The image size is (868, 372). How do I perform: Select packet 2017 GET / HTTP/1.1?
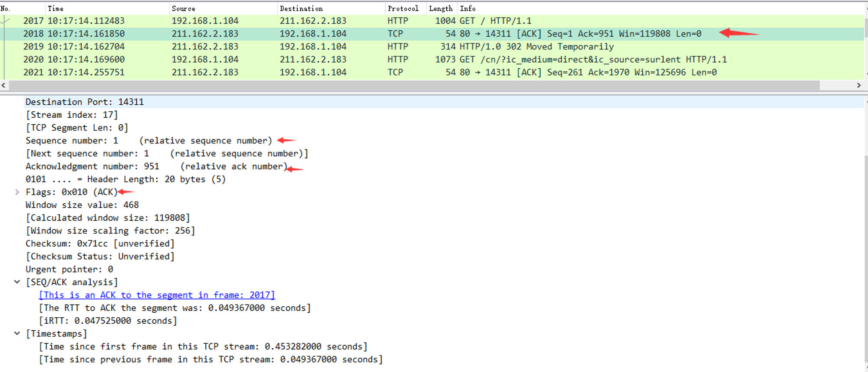432,21
